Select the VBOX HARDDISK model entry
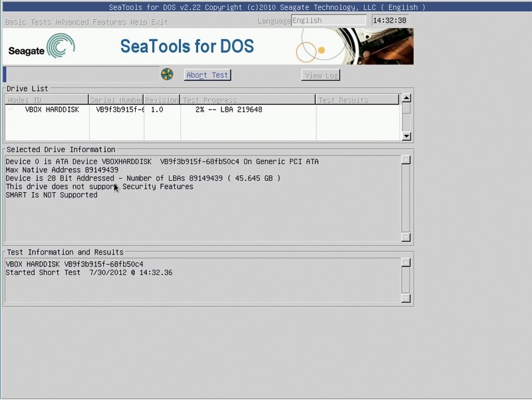The width and height of the screenshot is (532, 400). [x=52, y=110]
